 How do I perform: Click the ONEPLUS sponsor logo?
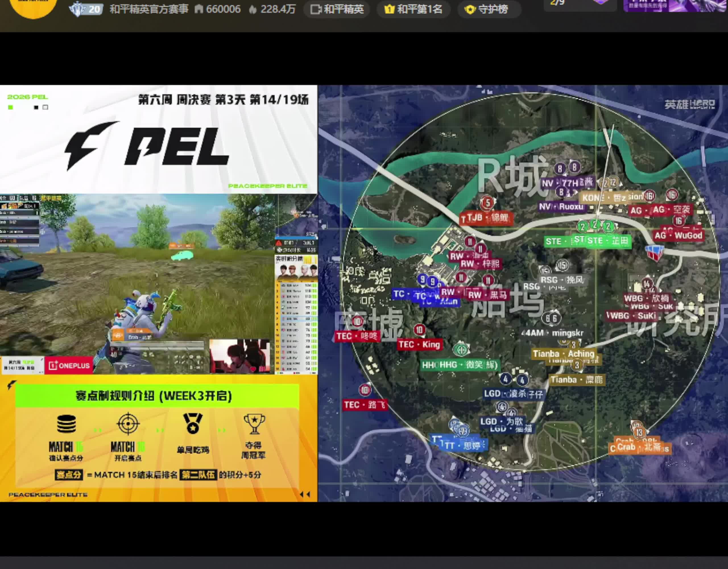69,366
